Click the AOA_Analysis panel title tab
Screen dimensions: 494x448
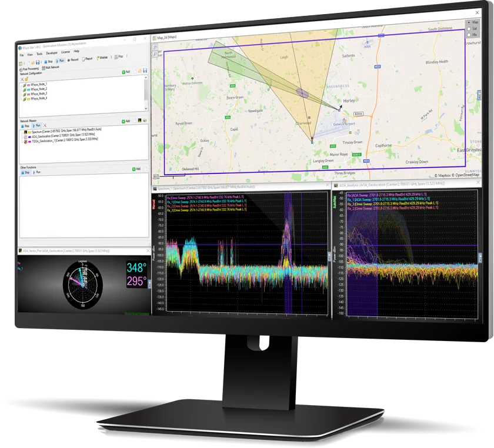[x=389, y=185]
